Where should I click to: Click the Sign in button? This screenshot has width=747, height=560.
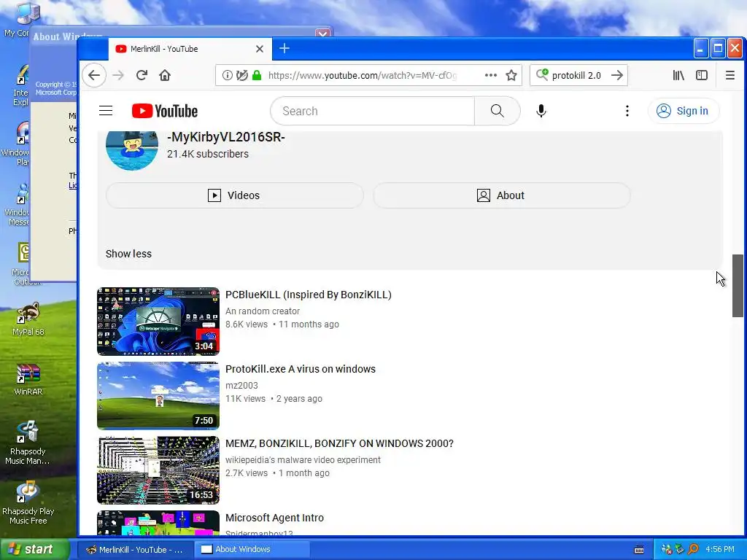(683, 111)
